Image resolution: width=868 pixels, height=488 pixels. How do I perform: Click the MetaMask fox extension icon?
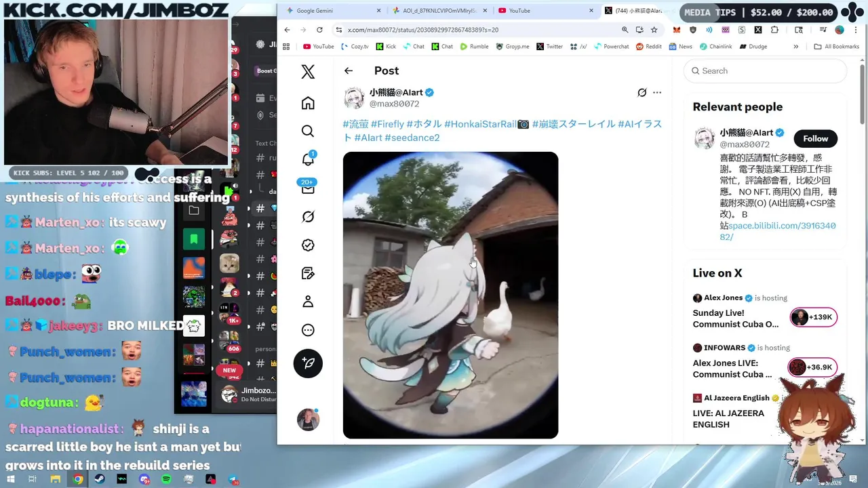[x=677, y=30]
